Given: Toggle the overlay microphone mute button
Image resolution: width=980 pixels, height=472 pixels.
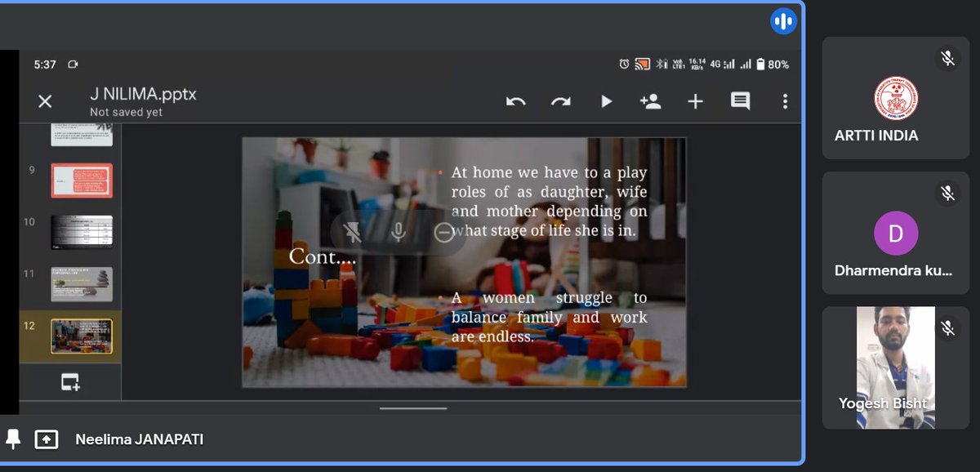Looking at the screenshot, I should tap(398, 233).
